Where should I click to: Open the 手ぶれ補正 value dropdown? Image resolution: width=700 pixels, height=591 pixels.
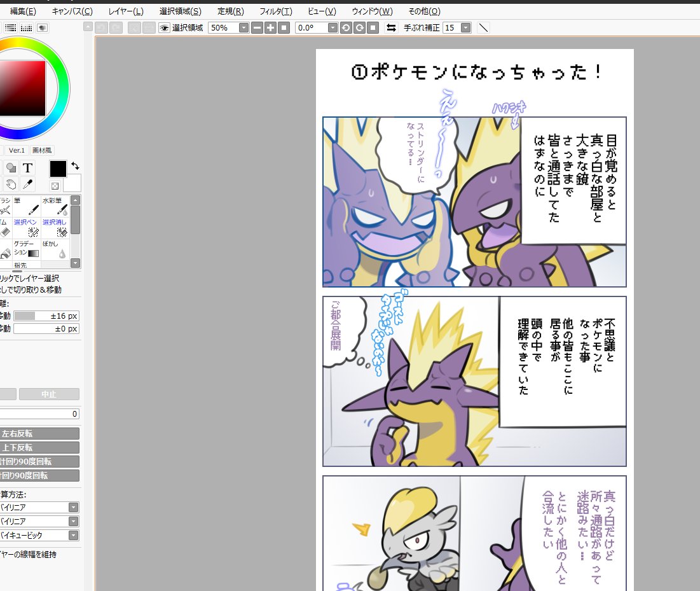[465, 28]
